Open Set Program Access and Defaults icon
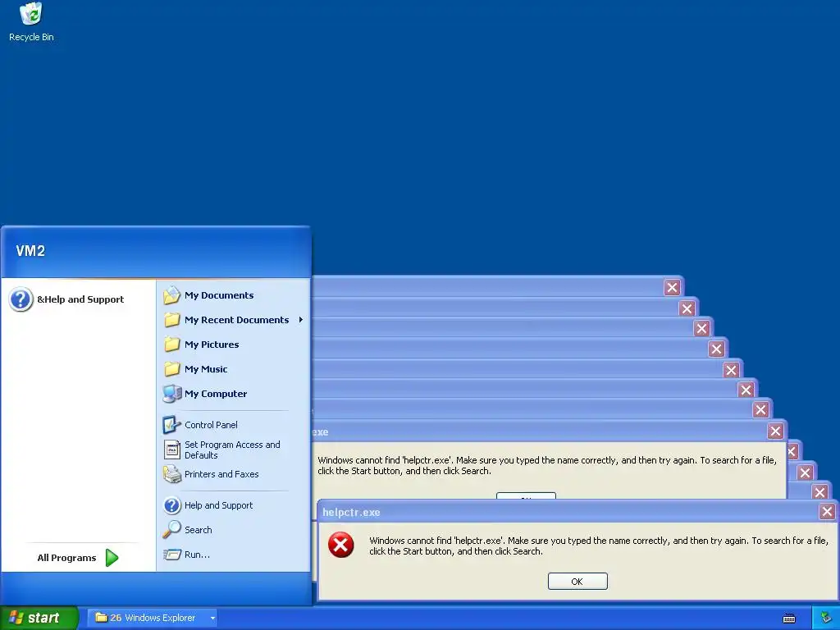This screenshot has width=840, height=630. [x=172, y=450]
